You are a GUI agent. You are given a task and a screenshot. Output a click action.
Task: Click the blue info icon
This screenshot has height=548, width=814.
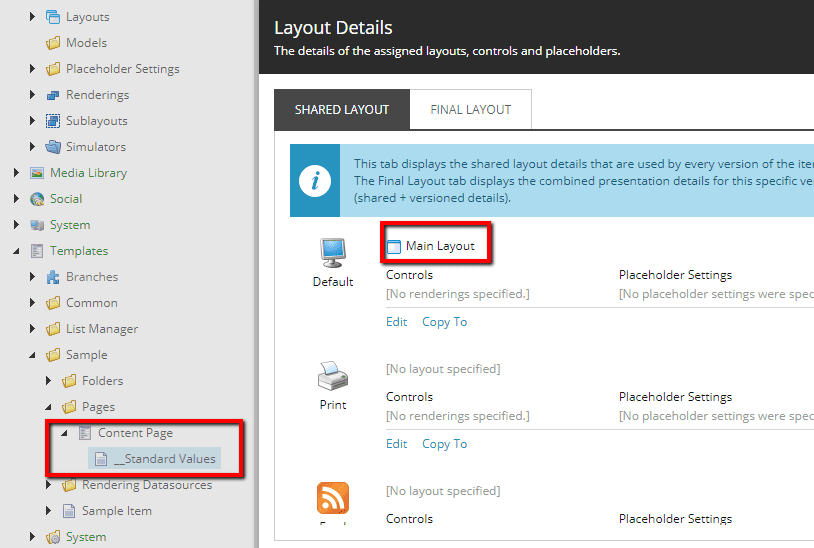(x=316, y=180)
